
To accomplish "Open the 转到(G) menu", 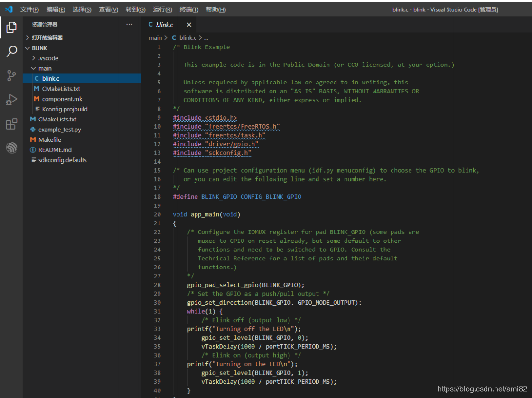I will (135, 9).
